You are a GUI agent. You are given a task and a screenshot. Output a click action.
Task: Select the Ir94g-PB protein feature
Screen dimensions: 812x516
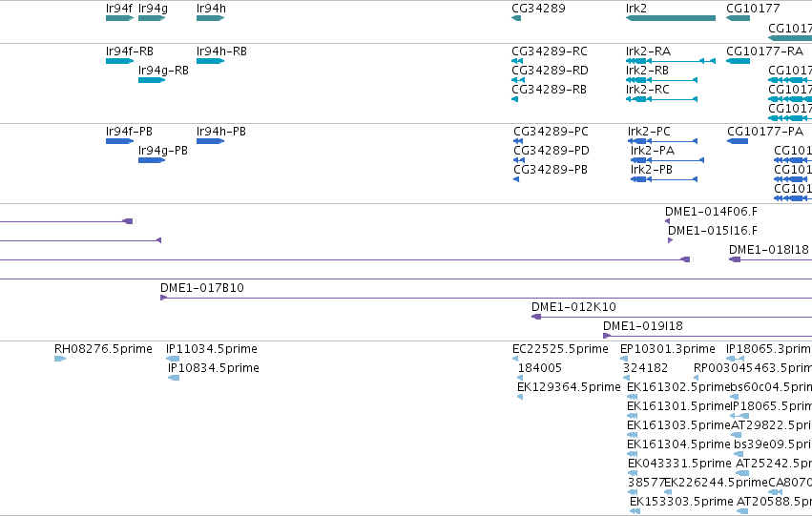(x=152, y=160)
